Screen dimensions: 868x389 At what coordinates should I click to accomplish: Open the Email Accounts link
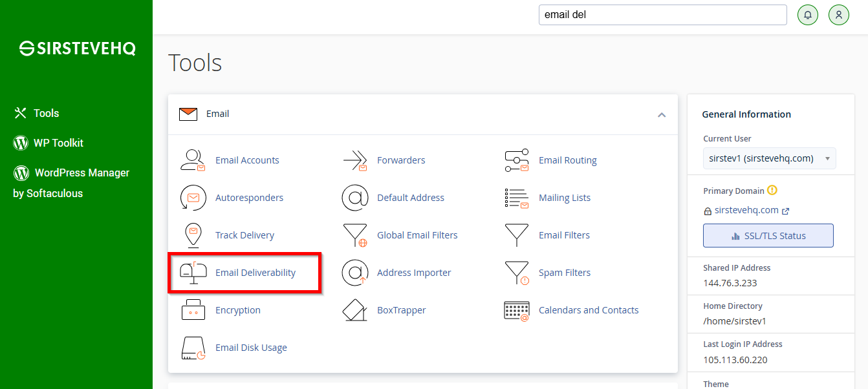click(247, 160)
